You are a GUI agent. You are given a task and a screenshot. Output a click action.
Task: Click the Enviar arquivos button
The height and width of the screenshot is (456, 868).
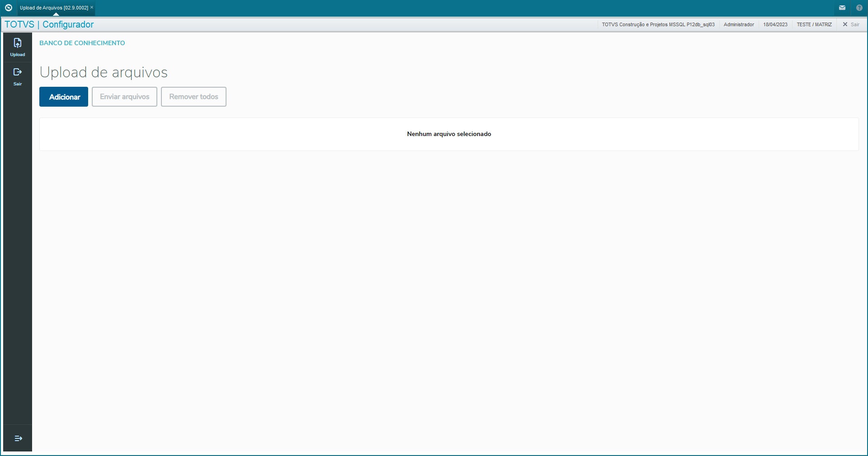124,97
